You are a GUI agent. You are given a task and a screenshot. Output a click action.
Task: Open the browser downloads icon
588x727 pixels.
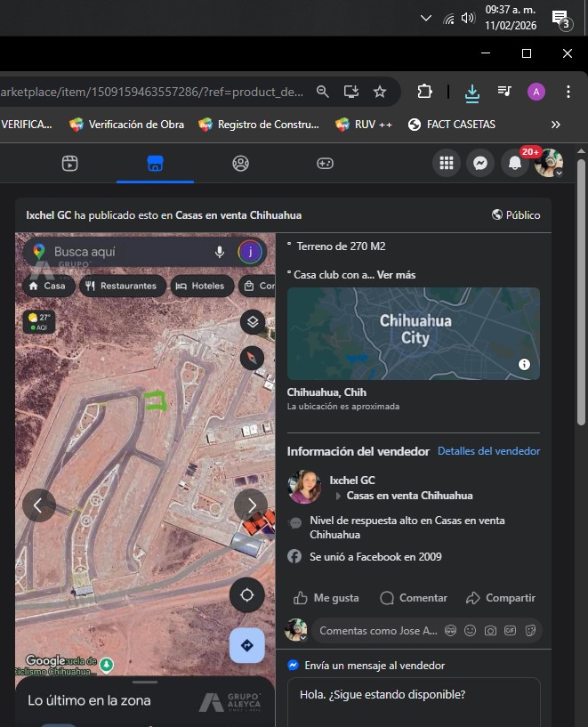pos(472,93)
